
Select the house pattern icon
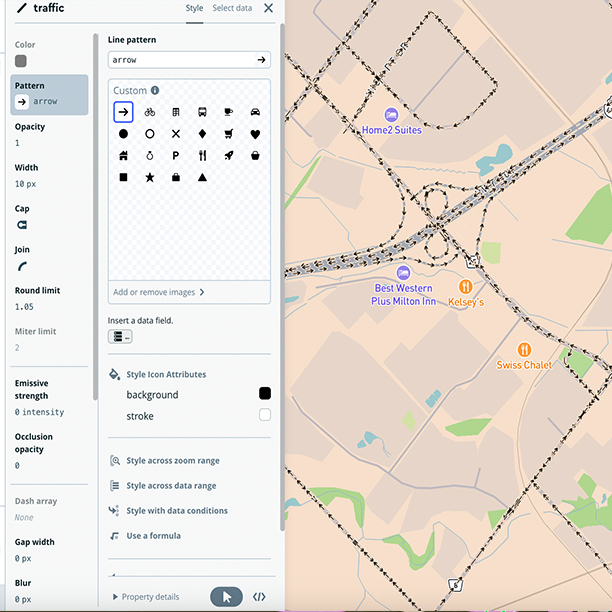(x=123, y=156)
